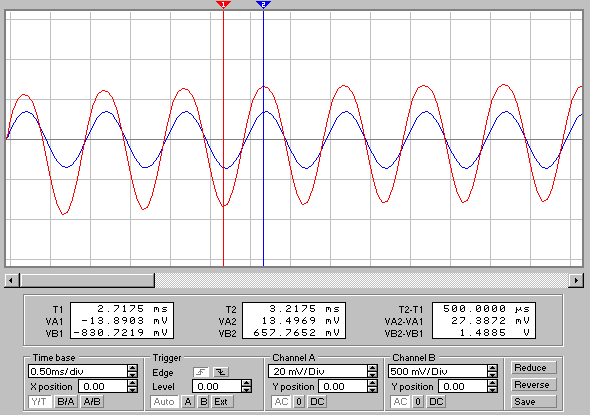Image resolution: width=590 pixels, height=415 pixels.
Task: Increase the trigger Level spinner
Action: pyautogui.click(x=246, y=383)
